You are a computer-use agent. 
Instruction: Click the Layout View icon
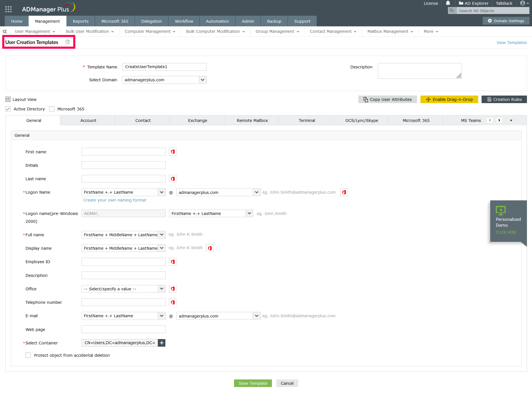coord(8,99)
